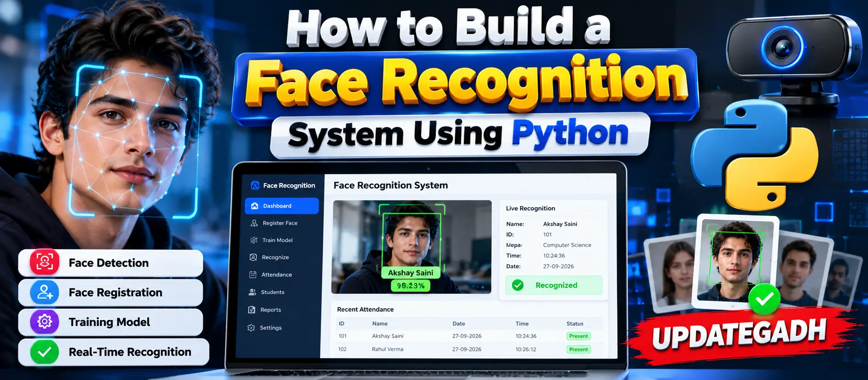This screenshot has width=868, height=380.
Task: Click the 'Face Recognition System' page title
Action: 391,185
